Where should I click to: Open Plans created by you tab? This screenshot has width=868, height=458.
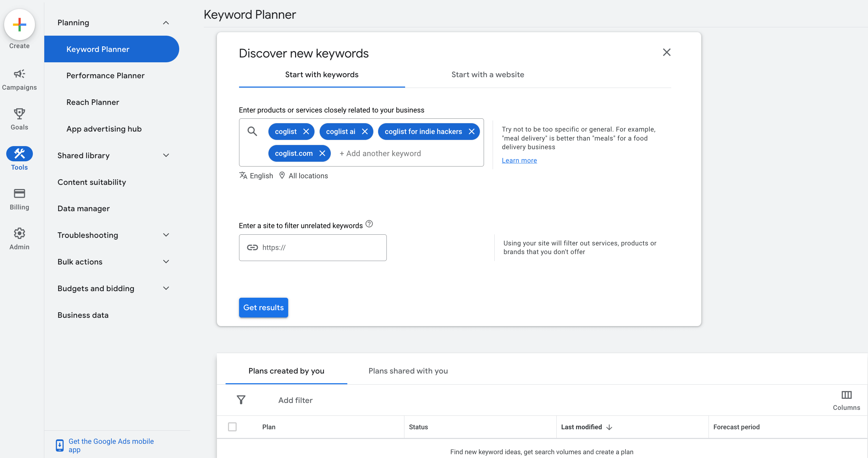(x=286, y=371)
